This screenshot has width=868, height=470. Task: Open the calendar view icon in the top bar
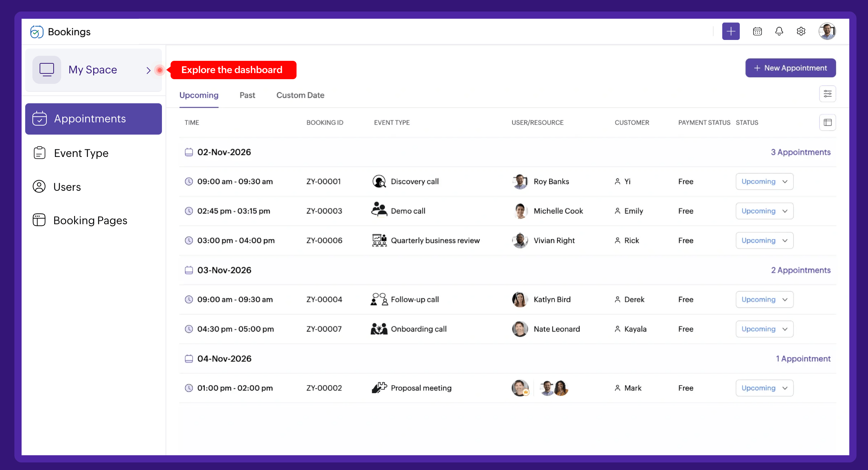757,31
